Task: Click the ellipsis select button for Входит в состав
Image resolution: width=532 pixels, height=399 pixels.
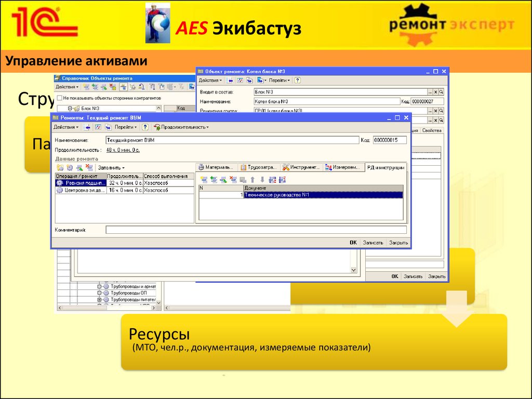Action: [430, 92]
